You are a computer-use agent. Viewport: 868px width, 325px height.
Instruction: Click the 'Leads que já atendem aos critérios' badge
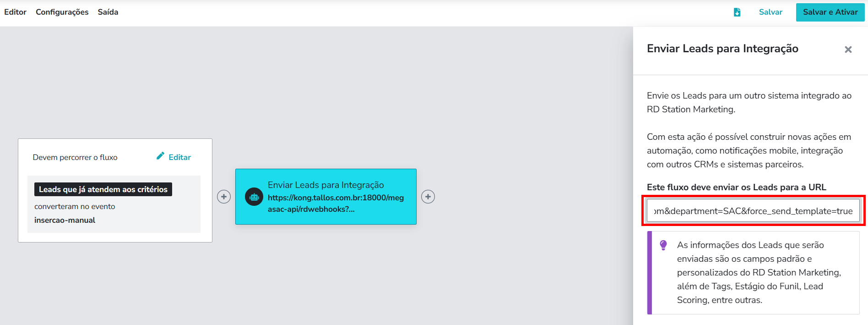pos(103,189)
